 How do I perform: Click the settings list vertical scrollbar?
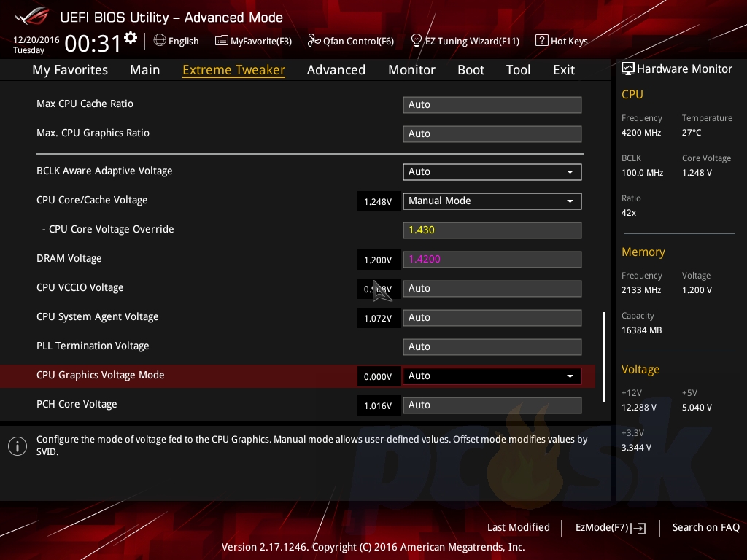604,357
